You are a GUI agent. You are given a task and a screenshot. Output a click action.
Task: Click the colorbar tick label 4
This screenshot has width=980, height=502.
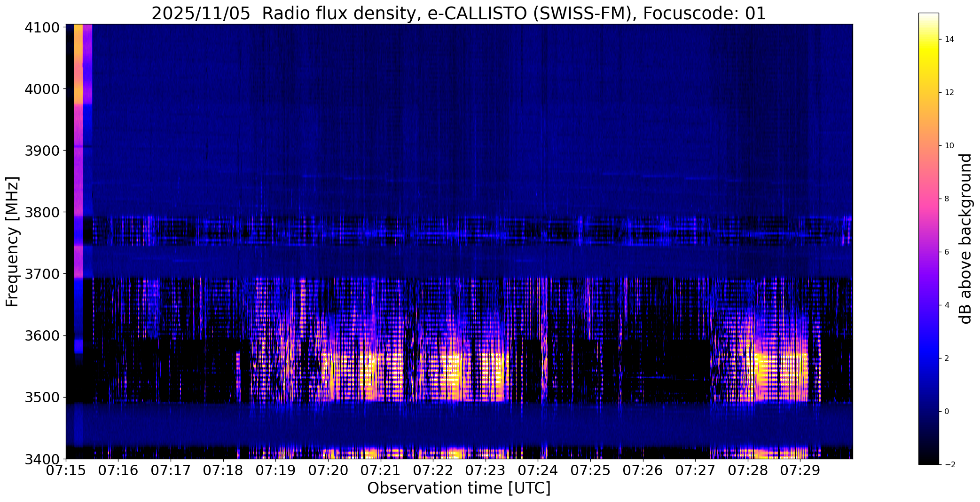[x=947, y=305]
